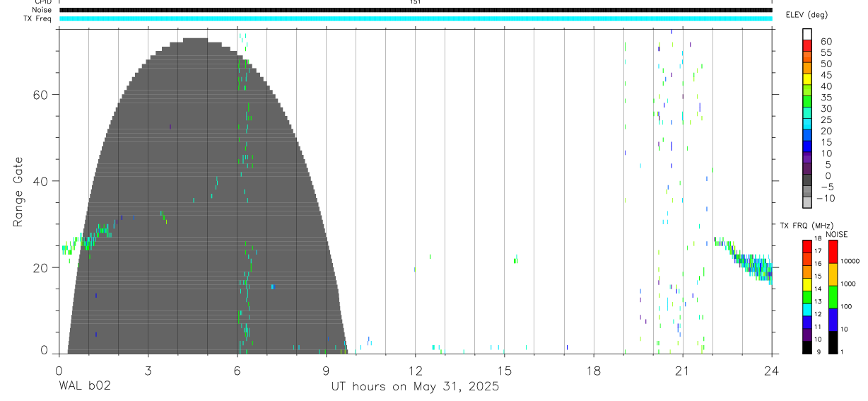Click the cyan swatch in TX FRQ colorbar
Viewport: 868px width, 401px height.
807,310
